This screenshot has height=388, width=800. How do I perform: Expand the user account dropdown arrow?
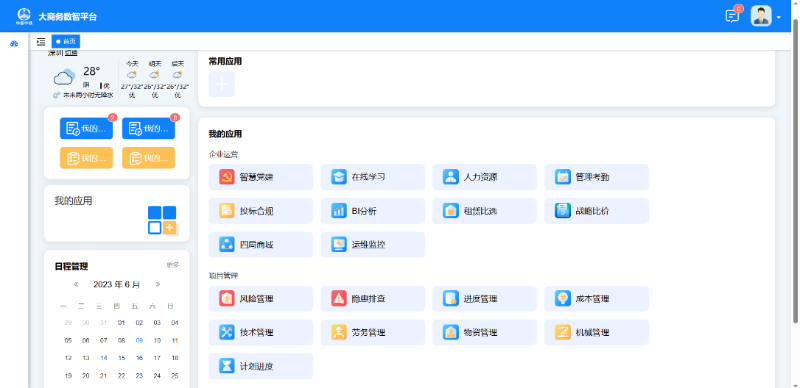pos(779,17)
